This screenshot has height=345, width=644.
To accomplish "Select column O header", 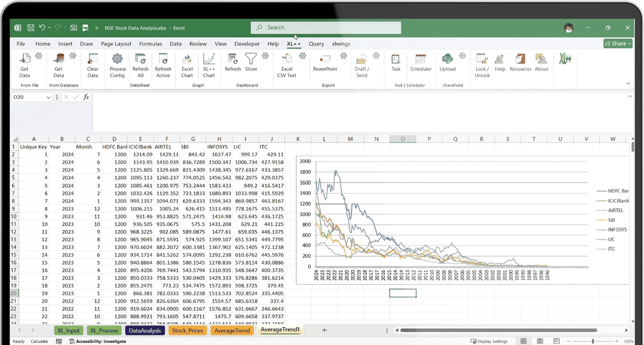I will (403, 139).
